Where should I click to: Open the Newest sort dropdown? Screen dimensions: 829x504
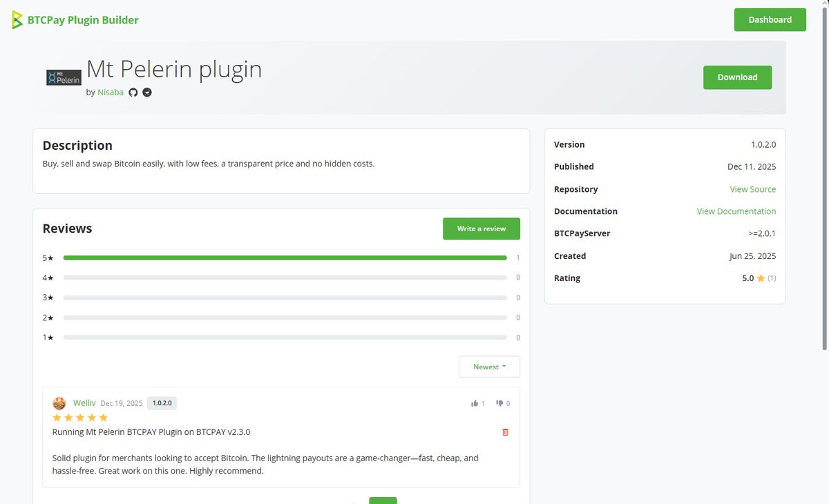pyautogui.click(x=489, y=367)
